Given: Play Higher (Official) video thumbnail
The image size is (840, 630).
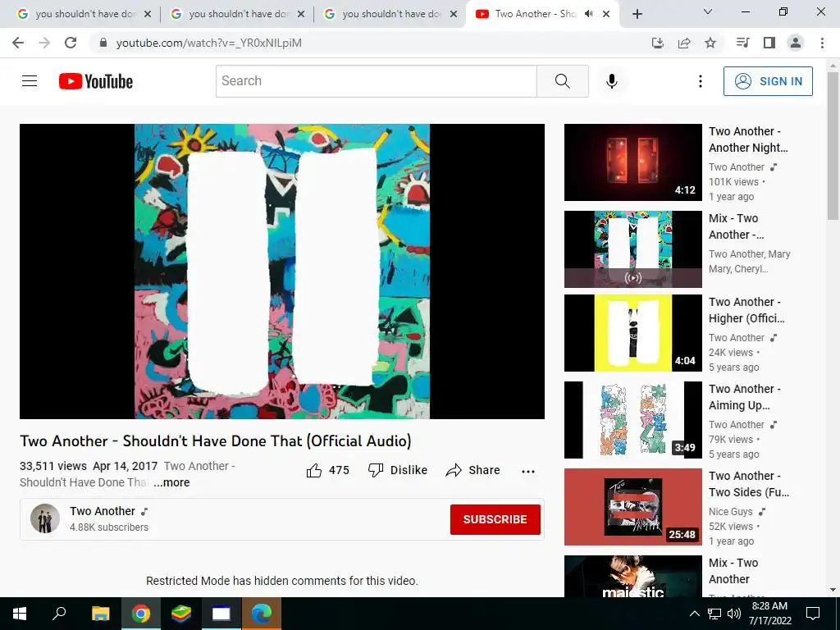Looking at the screenshot, I should (632, 333).
